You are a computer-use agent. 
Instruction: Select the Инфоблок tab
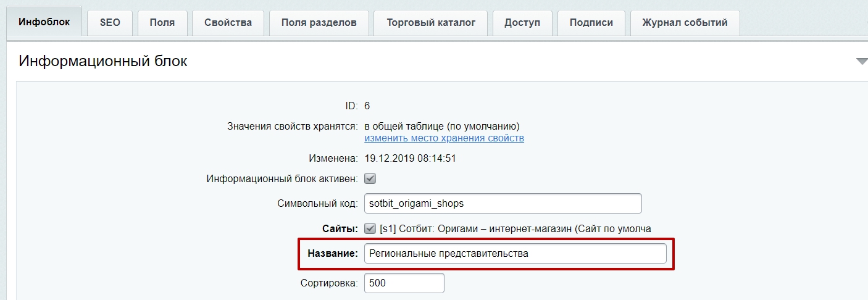coord(44,22)
